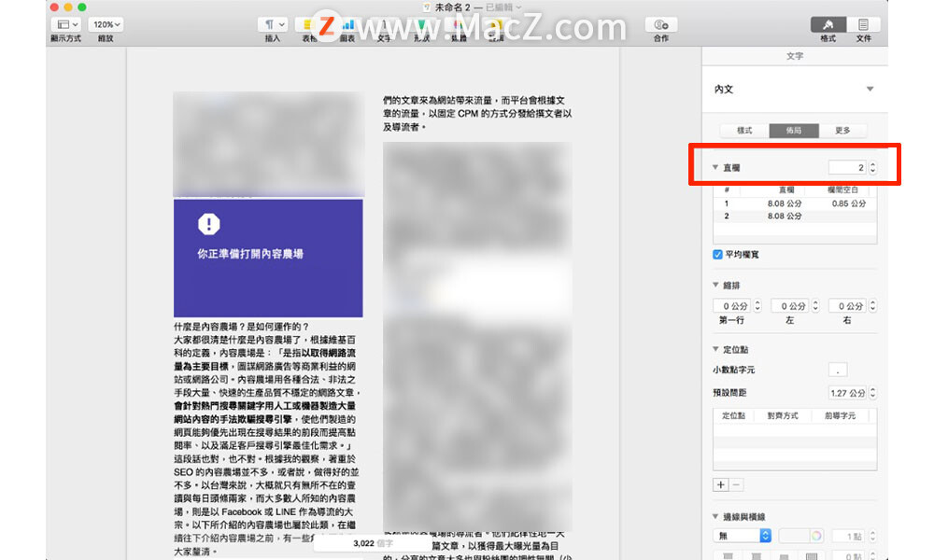
Task: Click the 定位點 column header
Action: [733, 416]
